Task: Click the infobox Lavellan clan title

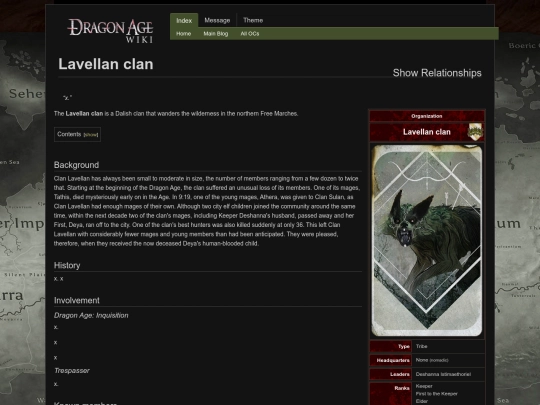Action: (427, 132)
